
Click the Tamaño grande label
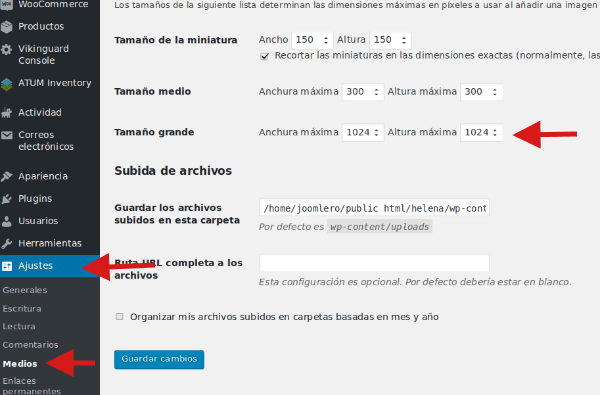(154, 132)
